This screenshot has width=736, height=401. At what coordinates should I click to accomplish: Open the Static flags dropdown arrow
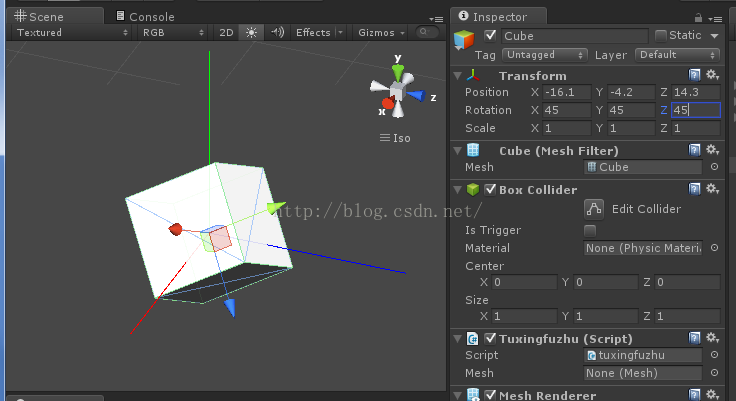(714, 36)
